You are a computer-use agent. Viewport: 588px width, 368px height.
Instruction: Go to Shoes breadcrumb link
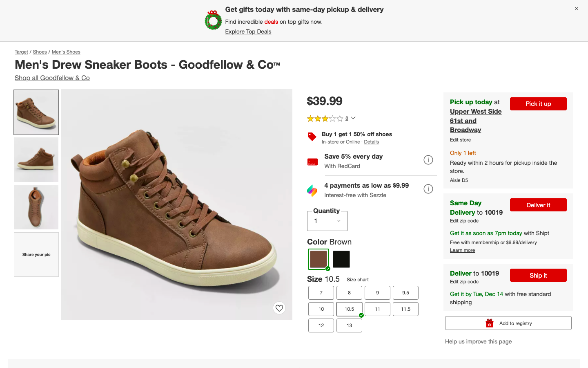[40, 52]
